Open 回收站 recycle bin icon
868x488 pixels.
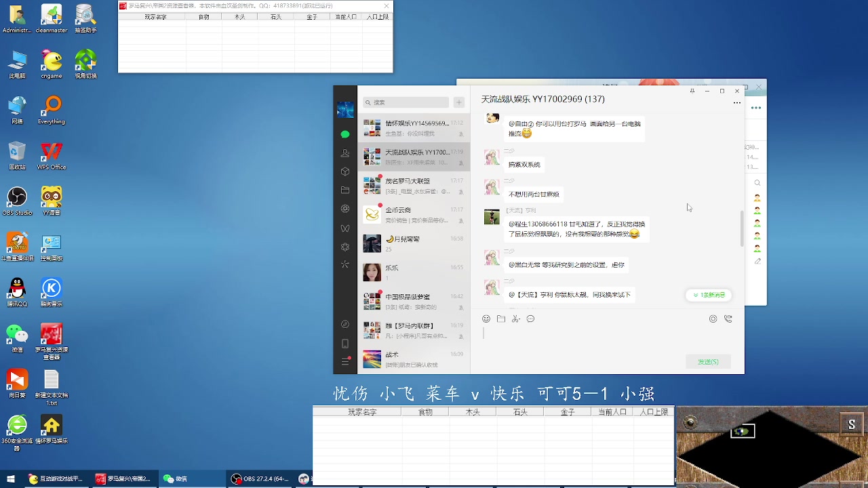[17, 155]
